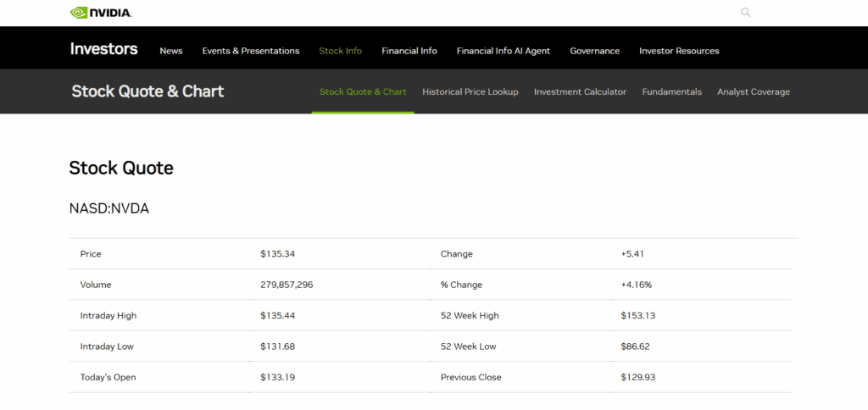This screenshot has height=410, width=868.
Task: Click the Volume value 279,857,296
Action: (287, 285)
